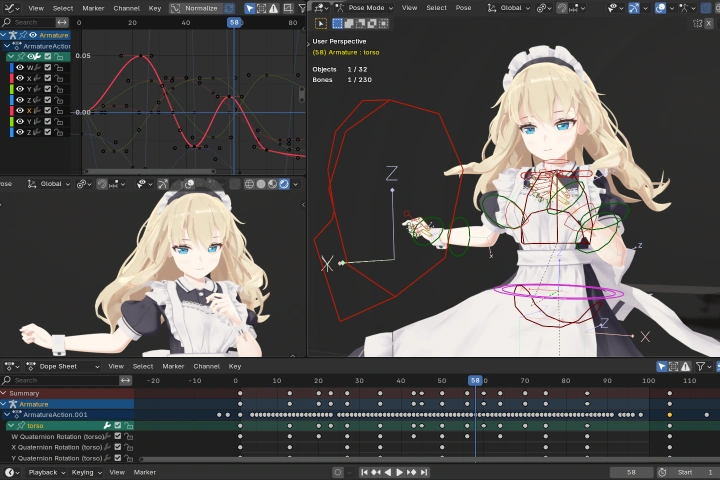Jump to first frame playback button
720x480 pixels.
364,472
